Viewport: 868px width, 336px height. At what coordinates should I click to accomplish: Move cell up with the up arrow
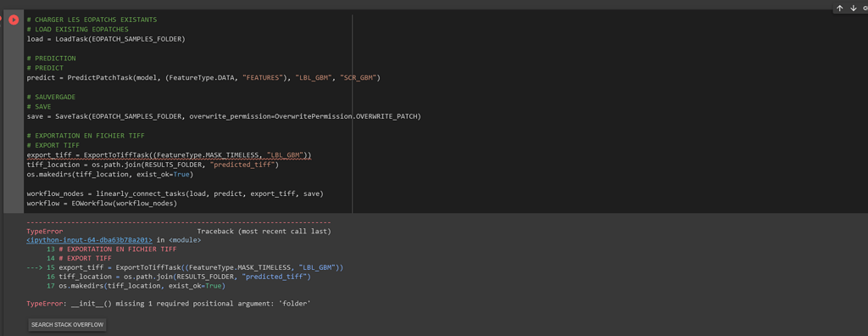point(840,8)
